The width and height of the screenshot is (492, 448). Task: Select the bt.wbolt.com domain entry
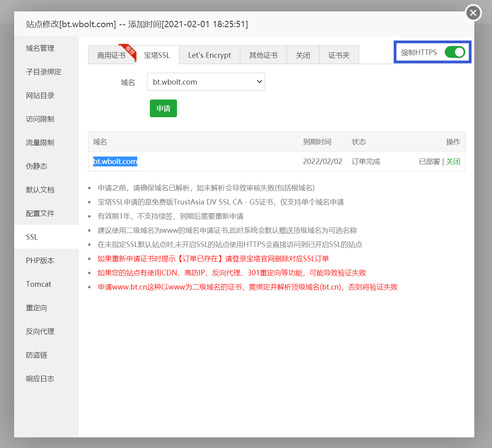point(115,161)
